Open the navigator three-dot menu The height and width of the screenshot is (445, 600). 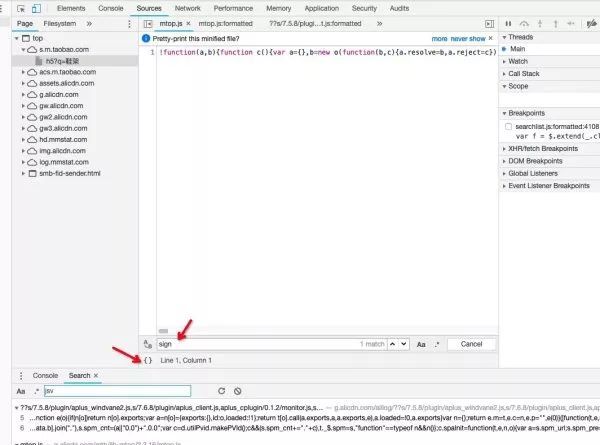(x=129, y=24)
